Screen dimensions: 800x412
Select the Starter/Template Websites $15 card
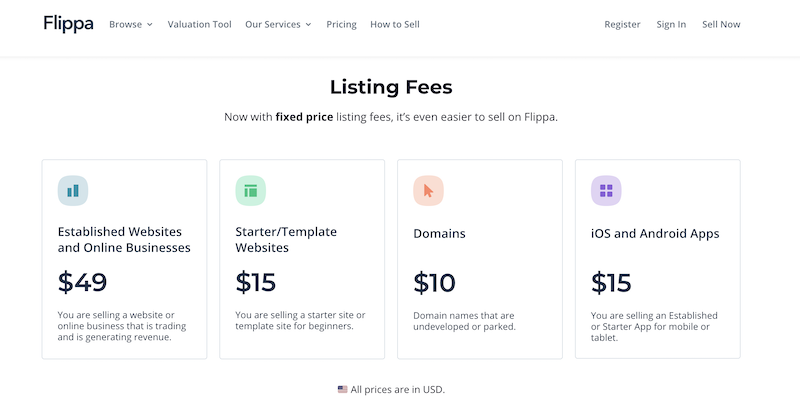point(302,259)
